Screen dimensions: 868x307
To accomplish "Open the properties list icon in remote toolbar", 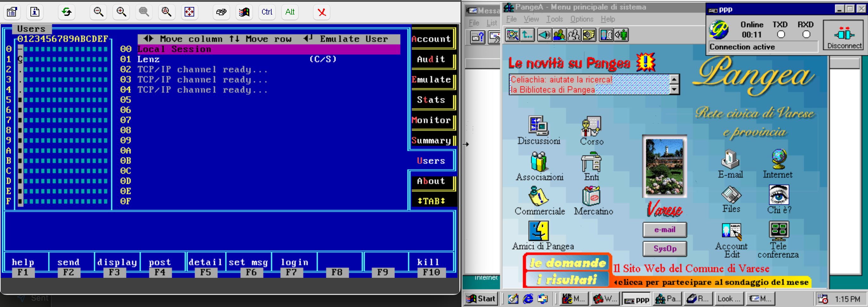I will (x=12, y=12).
